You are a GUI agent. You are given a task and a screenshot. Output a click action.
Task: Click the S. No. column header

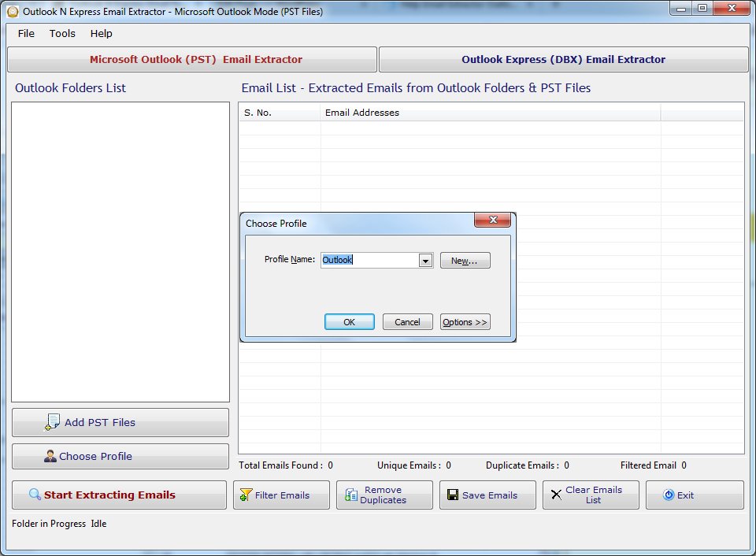coord(280,113)
